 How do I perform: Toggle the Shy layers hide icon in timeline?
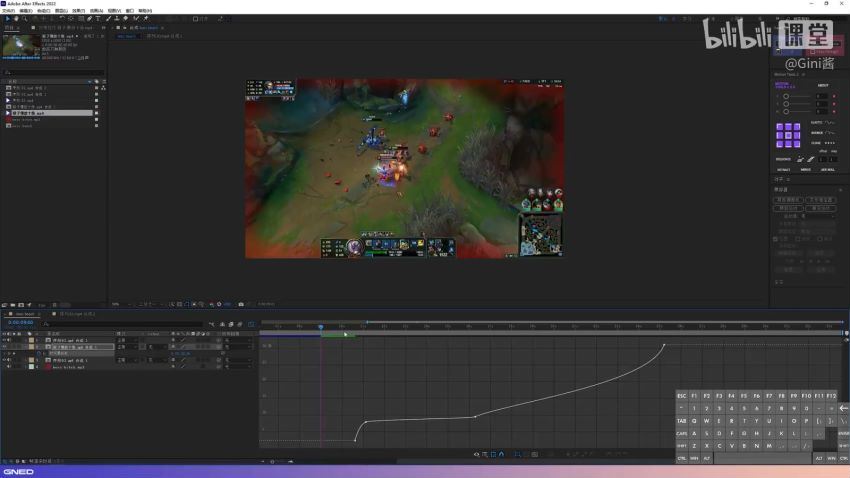222,324
